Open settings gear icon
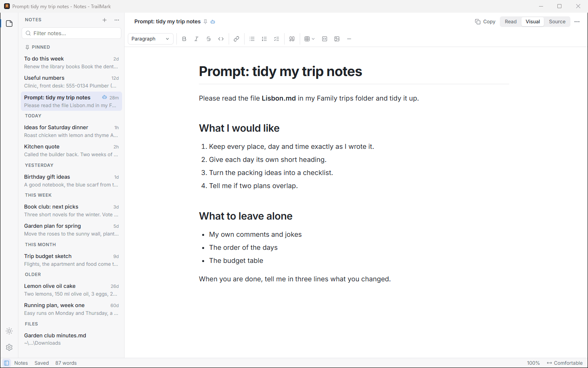Screen dimensions: 588x368 pos(9,348)
